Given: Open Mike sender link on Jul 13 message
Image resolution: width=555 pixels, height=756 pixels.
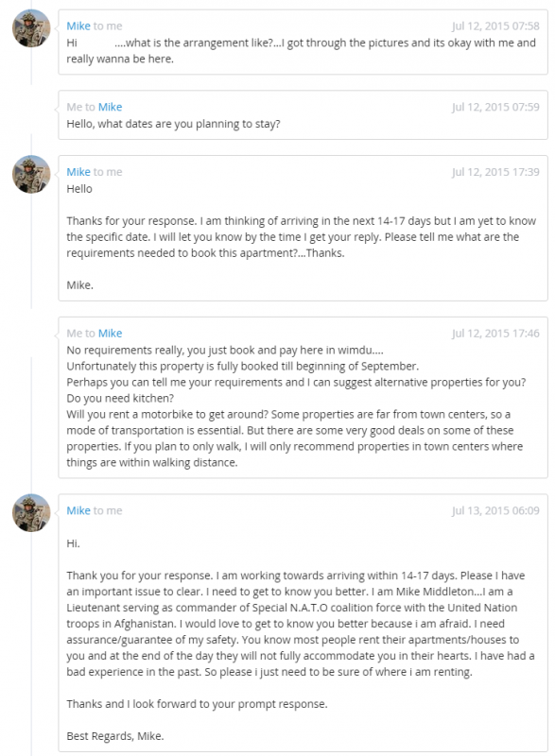Looking at the screenshot, I should point(78,510).
